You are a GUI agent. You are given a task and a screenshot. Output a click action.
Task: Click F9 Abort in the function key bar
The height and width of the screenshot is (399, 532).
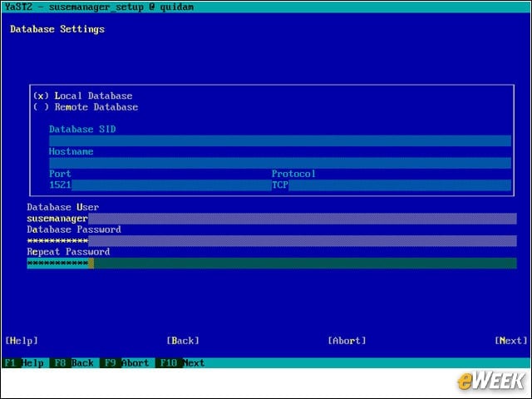126,363
